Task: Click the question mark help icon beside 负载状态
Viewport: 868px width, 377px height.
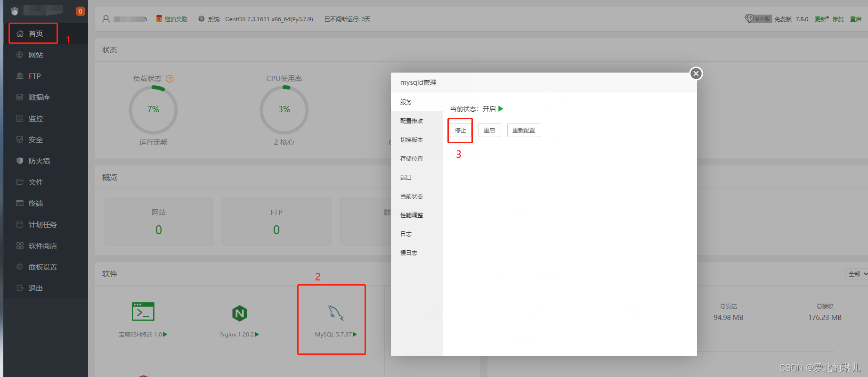Action: click(170, 79)
